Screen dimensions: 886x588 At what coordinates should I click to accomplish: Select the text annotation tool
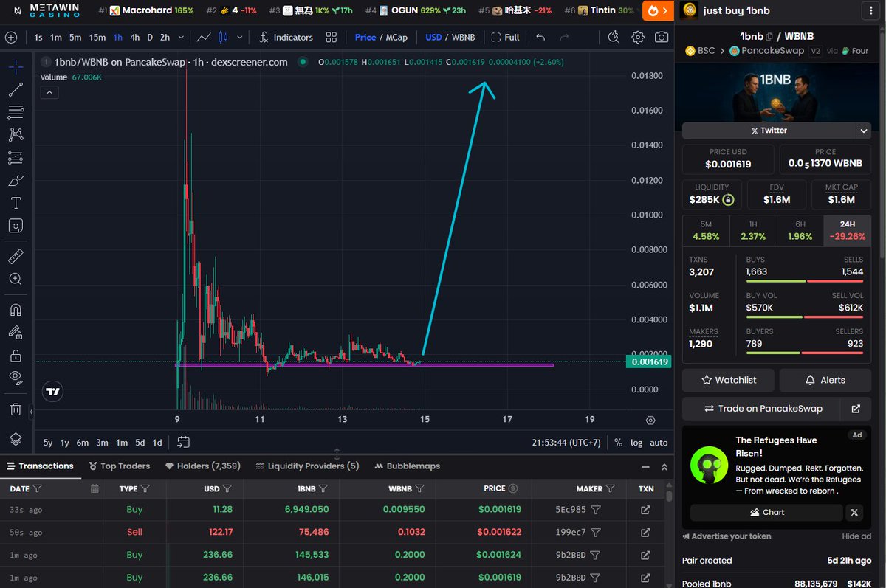coord(16,203)
